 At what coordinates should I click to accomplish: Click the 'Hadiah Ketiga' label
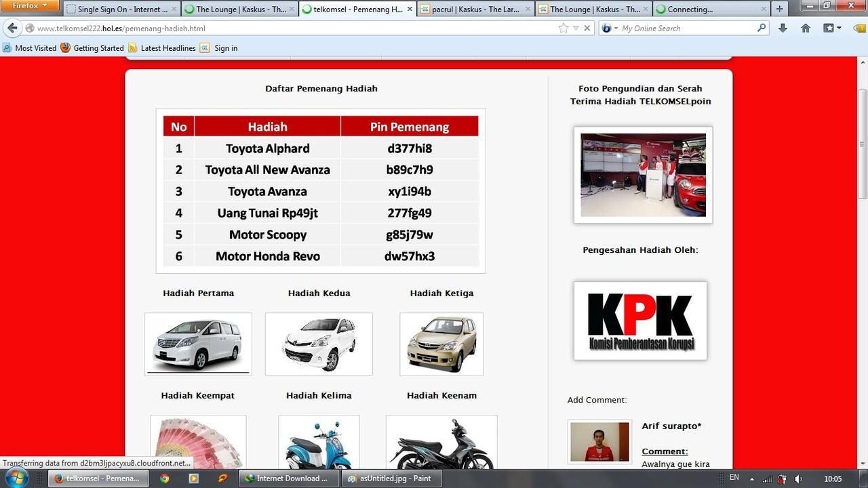[x=442, y=293]
